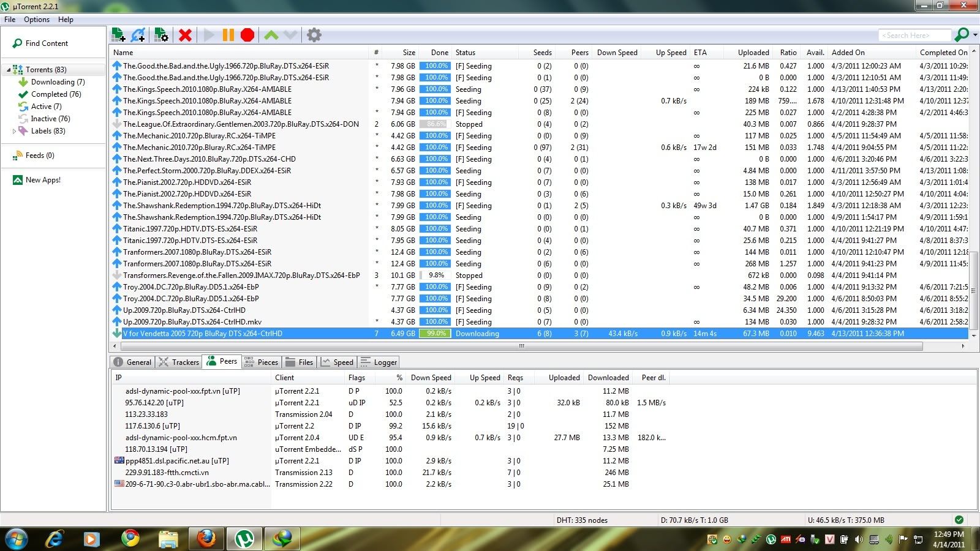Click uTorrent taskbar button
This screenshot has height=551, width=980.
click(x=244, y=539)
